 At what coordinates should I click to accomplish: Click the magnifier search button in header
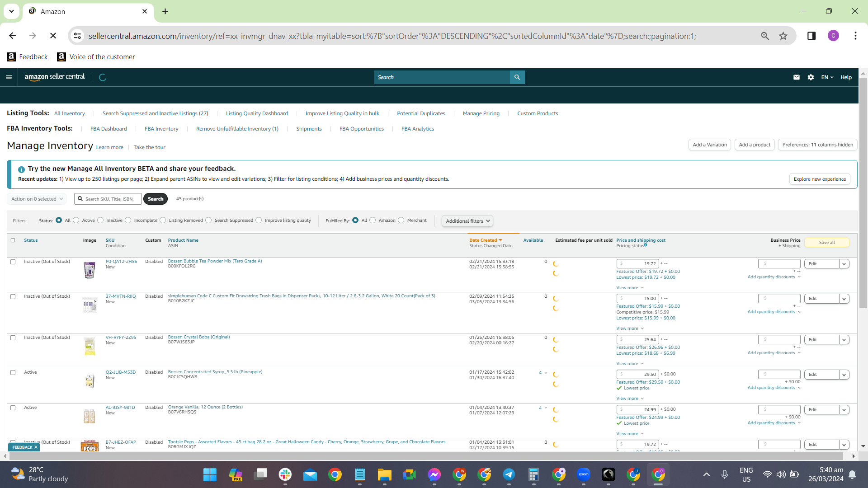pyautogui.click(x=517, y=77)
